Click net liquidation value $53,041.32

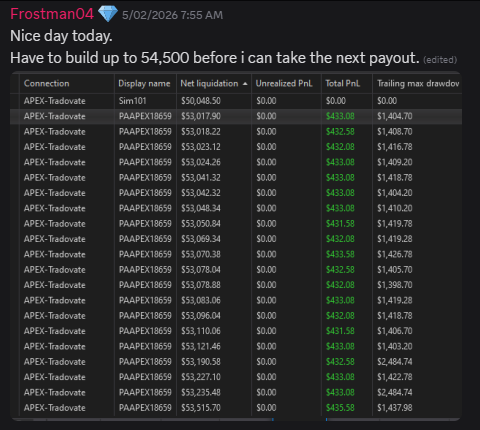click(x=201, y=177)
